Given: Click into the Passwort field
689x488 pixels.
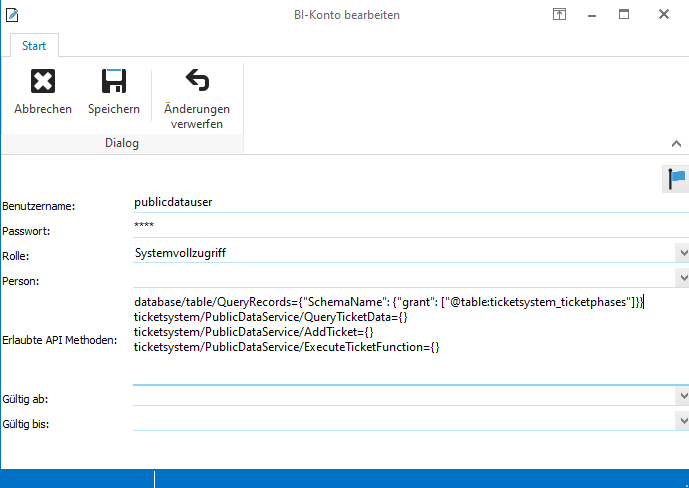Looking at the screenshot, I should (x=400, y=227).
